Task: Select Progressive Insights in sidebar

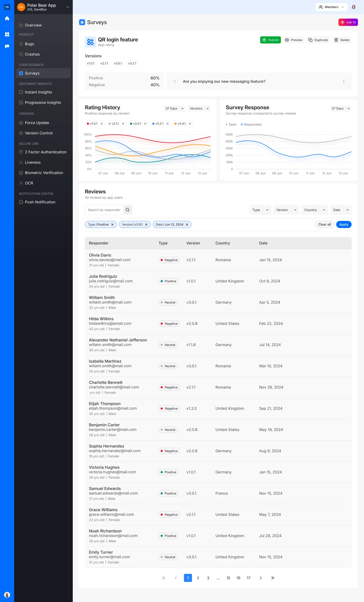Action: pos(43,103)
